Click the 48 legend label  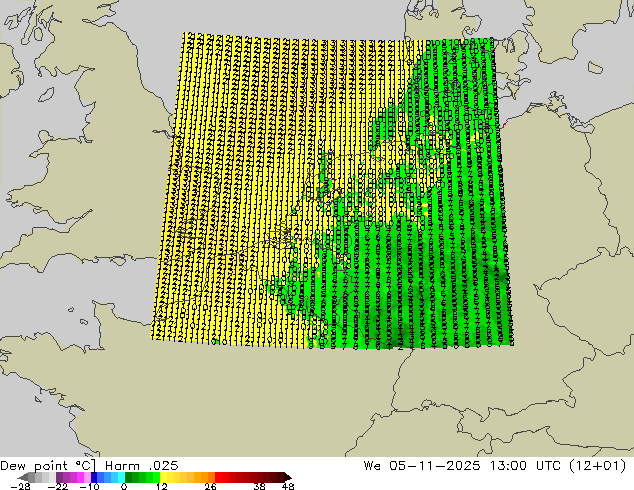click(288, 486)
